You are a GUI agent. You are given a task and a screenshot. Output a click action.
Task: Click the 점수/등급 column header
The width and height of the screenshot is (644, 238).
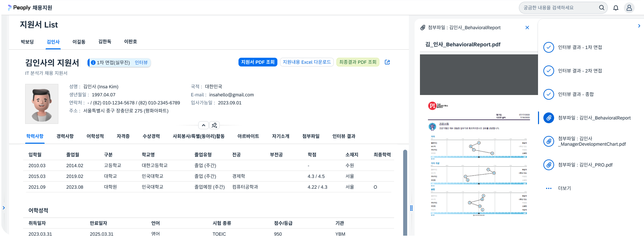(x=283, y=223)
